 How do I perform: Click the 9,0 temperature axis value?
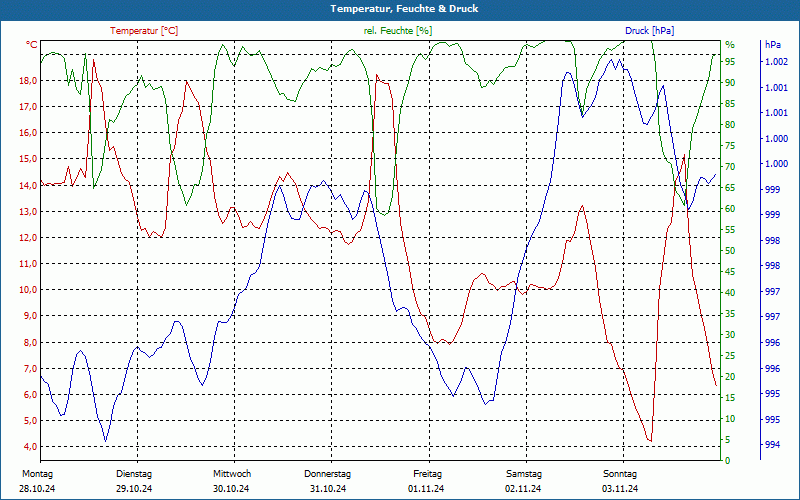(x=31, y=316)
